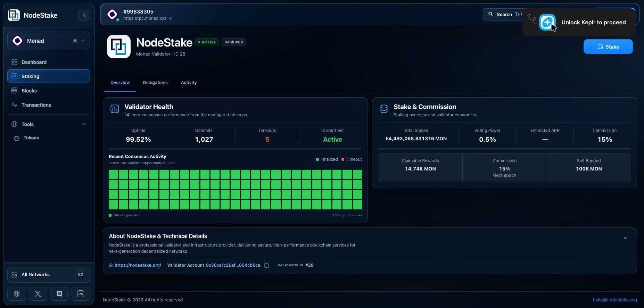Image resolution: width=644 pixels, height=308 pixels.
Task: Click the ACTIVE status badge
Action: click(207, 42)
